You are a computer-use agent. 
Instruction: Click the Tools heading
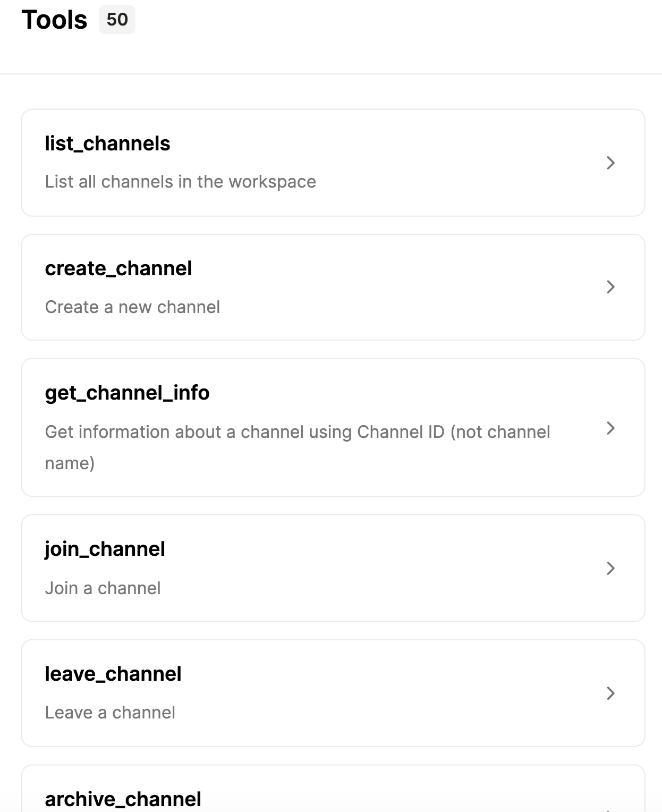click(54, 20)
